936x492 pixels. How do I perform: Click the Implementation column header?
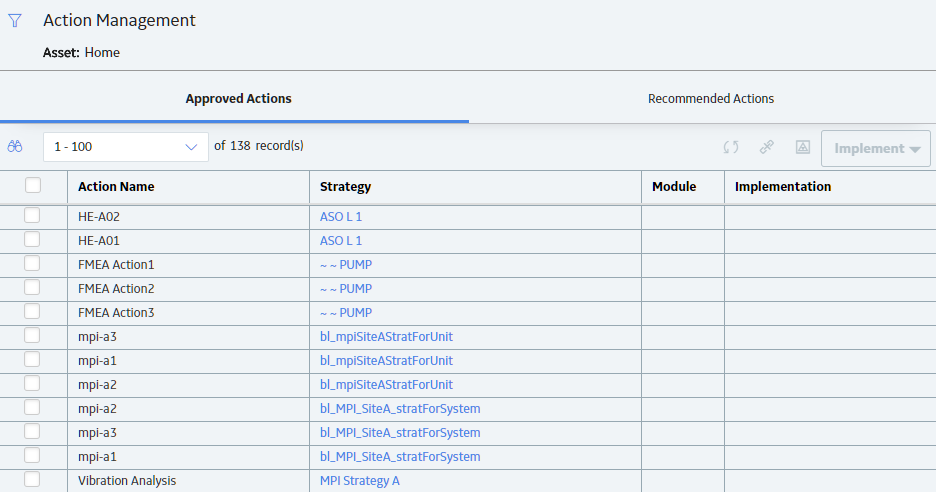783,187
